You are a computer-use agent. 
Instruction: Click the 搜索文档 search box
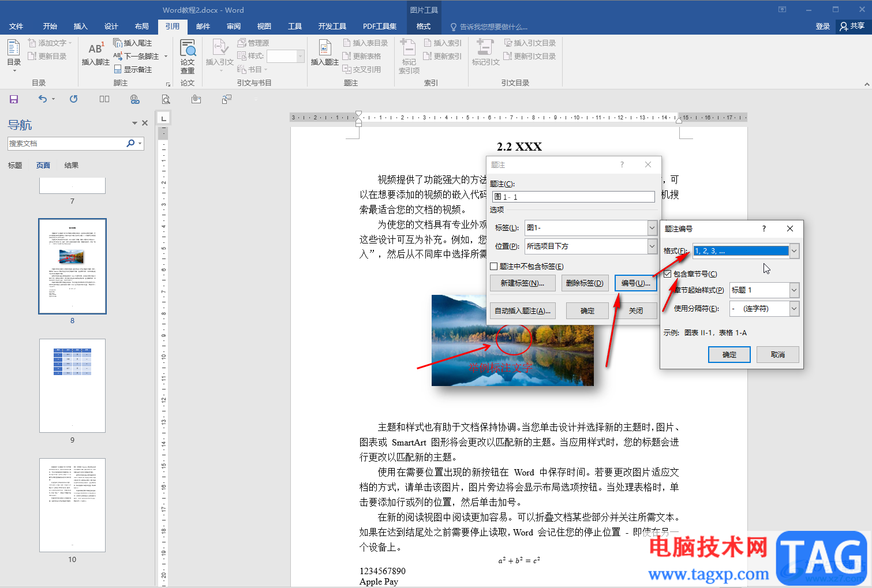66,143
